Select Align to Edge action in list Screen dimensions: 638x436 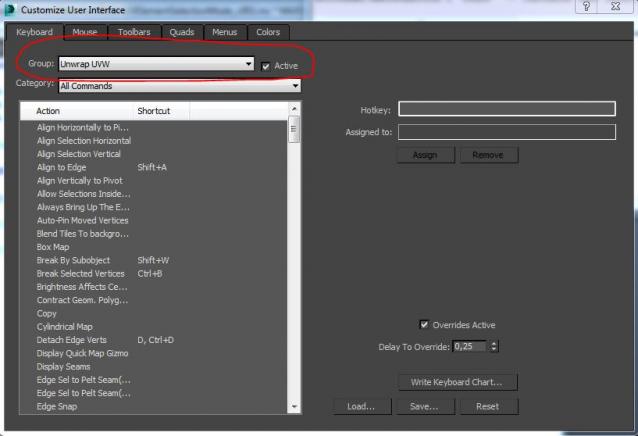62,167
